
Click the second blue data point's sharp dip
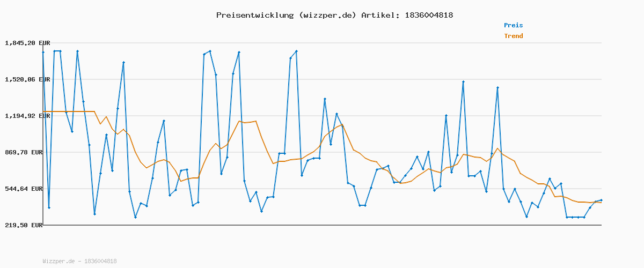49,207
